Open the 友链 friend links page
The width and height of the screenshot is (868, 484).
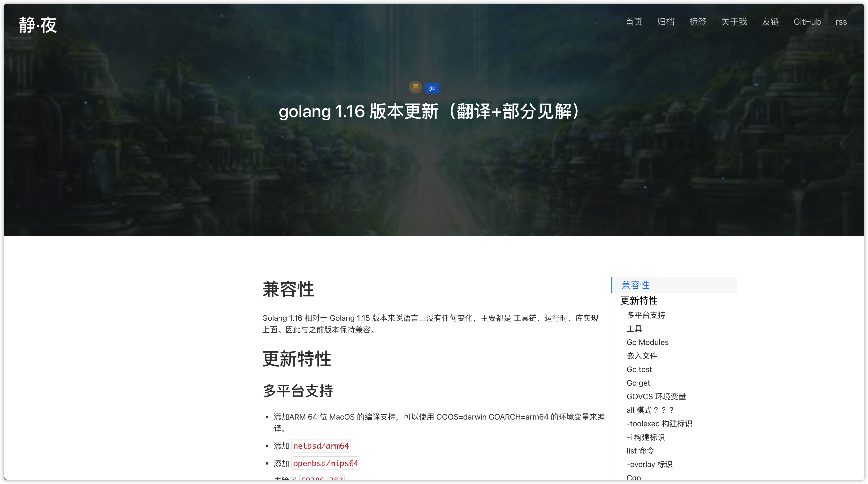pyautogui.click(x=770, y=22)
